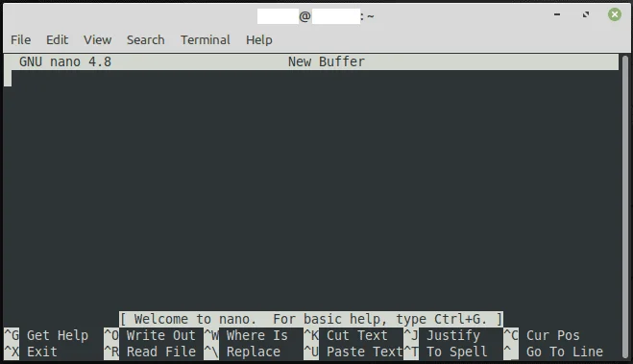Click the text cursor in the editor
Screen dimensions: 633x364
tap(8, 79)
